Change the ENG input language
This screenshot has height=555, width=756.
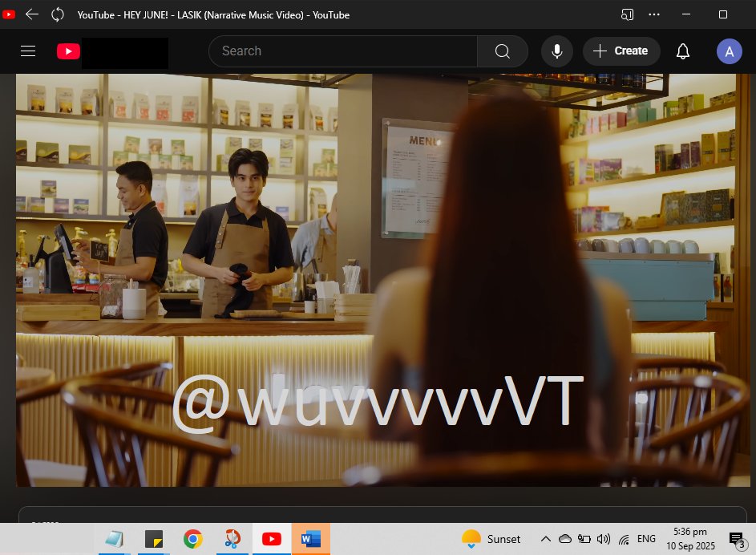(646, 539)
